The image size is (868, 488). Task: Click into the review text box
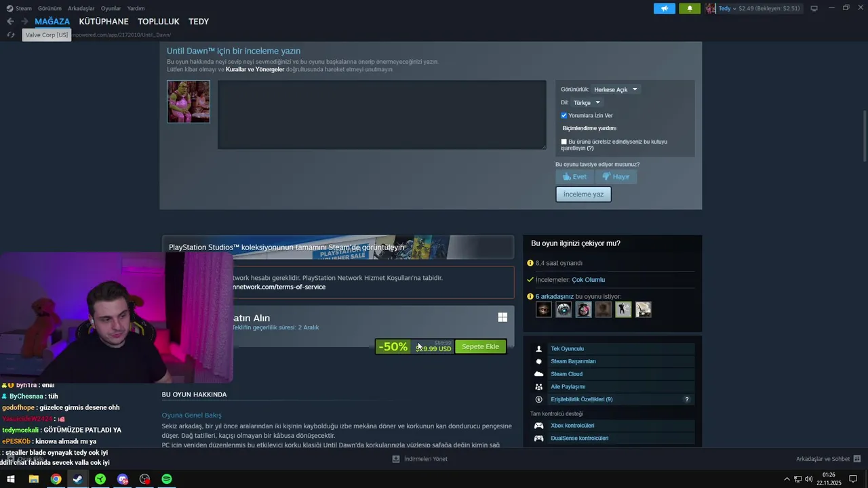pos(382,115)
